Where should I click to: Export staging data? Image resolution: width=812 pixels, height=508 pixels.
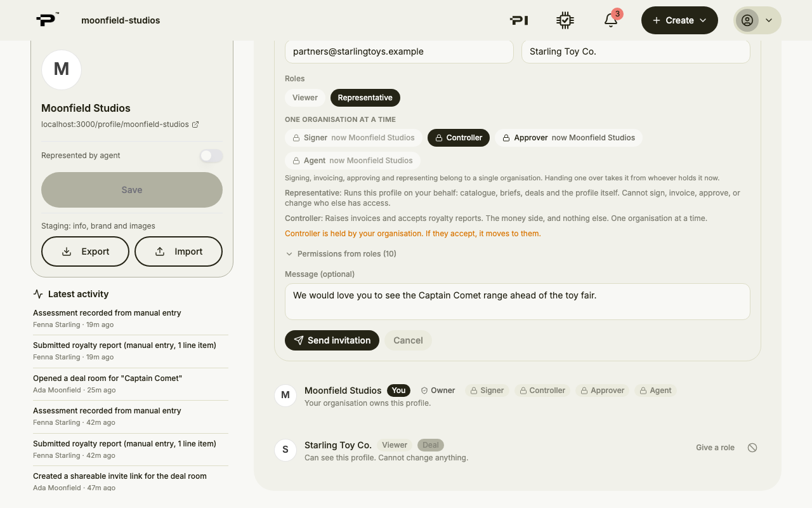pyautogui.click(x=85, y=251)
